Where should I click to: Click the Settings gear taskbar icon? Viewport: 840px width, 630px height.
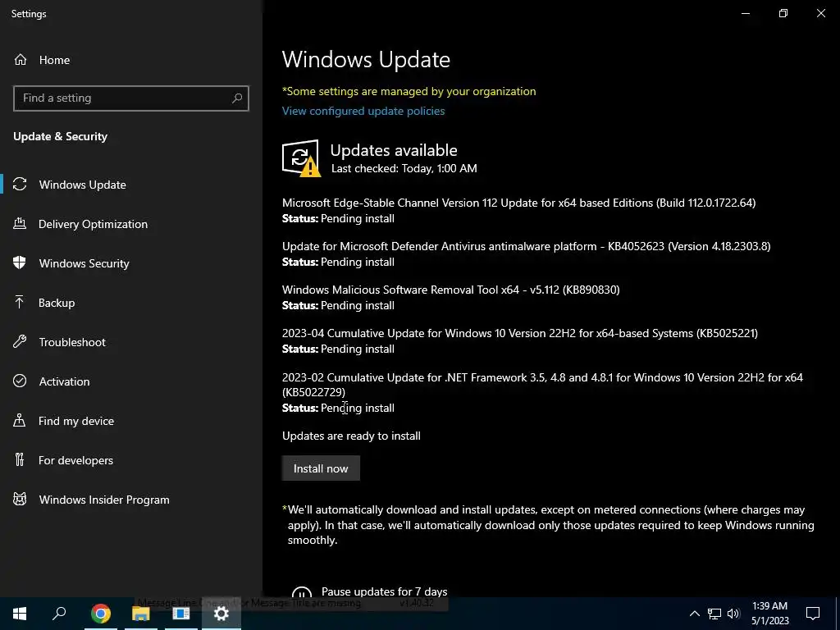pos(221,614)
